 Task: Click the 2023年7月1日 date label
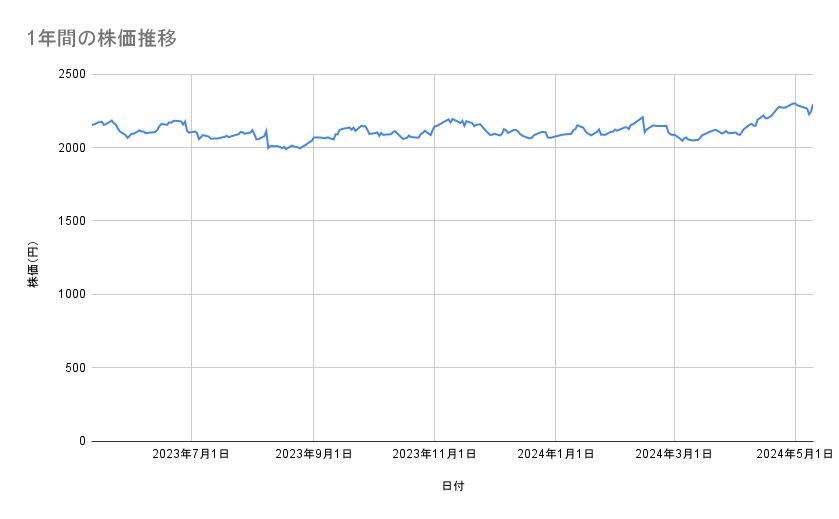click(191, 455)
